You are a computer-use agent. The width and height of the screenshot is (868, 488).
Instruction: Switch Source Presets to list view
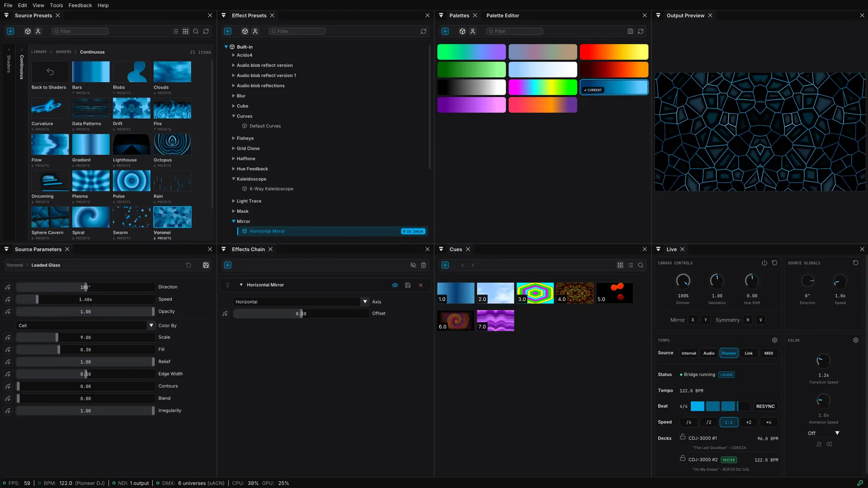[175, 31]
